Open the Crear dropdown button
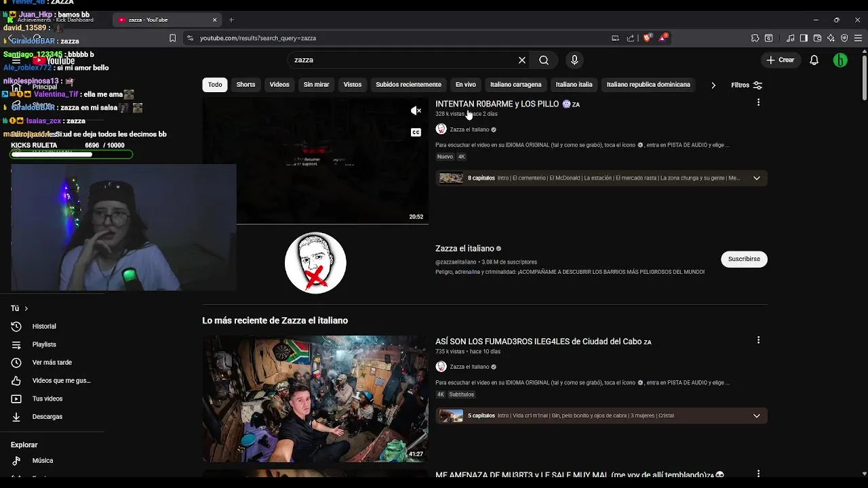This screenshot has width=868, height=488. [780, 60]
